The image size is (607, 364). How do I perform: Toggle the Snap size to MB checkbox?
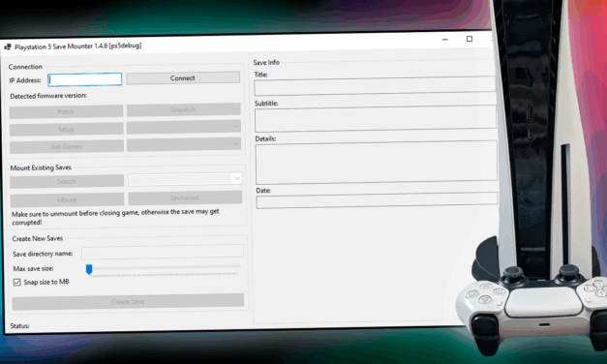(16, 283)
